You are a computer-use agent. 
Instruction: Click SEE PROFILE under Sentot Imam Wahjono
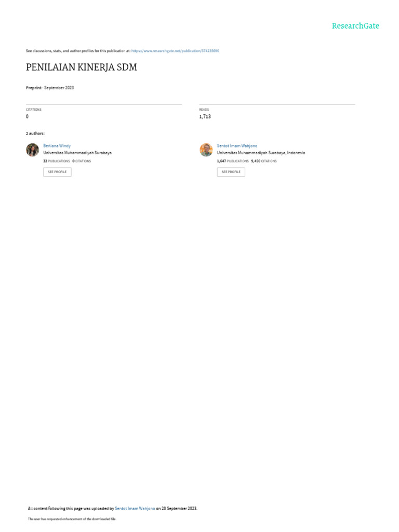(x=231, y=172)
